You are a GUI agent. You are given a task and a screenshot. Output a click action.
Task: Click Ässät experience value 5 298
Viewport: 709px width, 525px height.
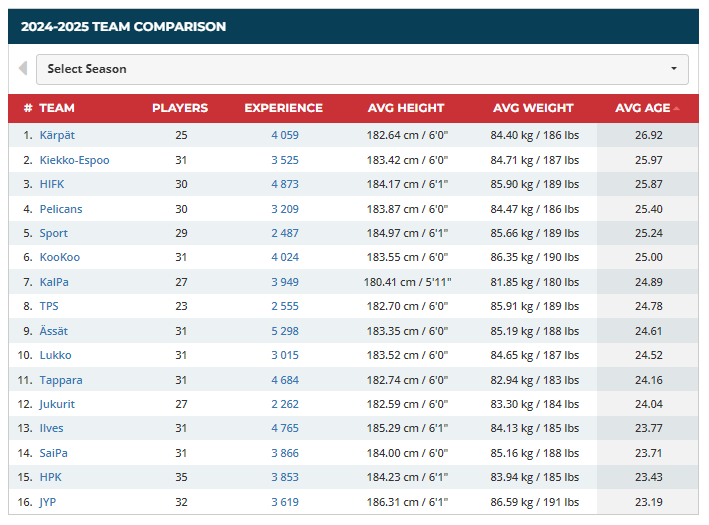[x=285, y=331]
